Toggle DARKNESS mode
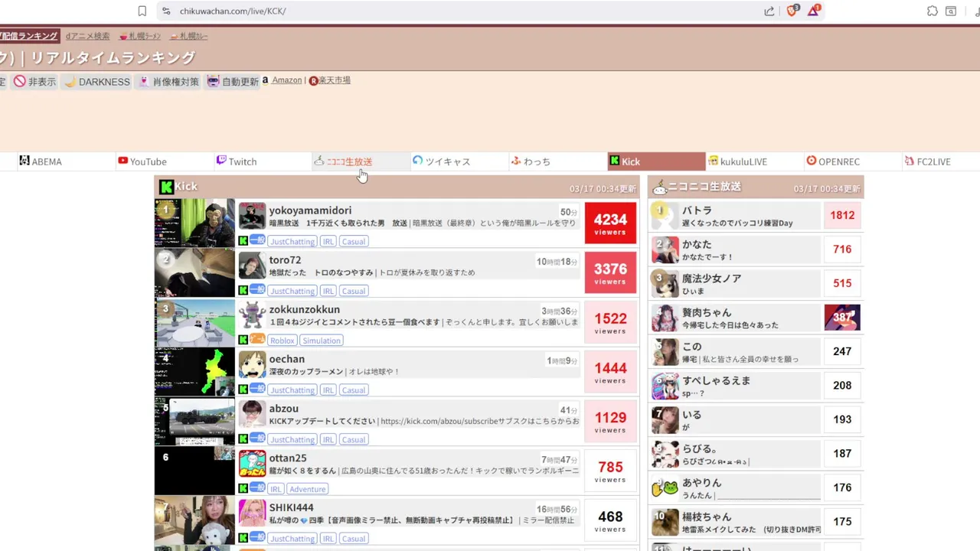Viewport: 980px width, 551px height. (x=97, y=81)
